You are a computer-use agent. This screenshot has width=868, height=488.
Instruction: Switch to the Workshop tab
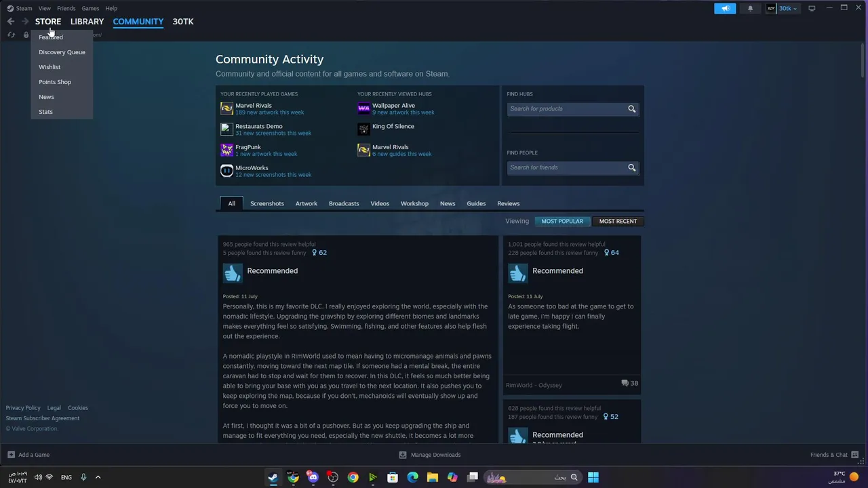point(414,203)
